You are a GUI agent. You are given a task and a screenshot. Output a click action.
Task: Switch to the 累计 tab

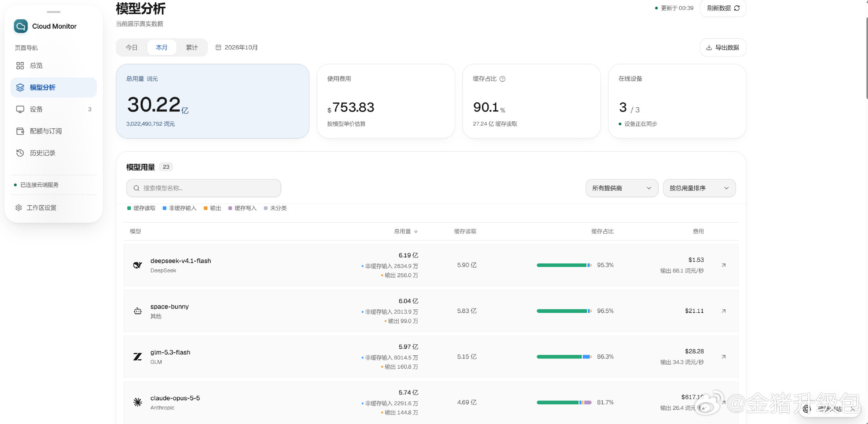point(192,48)
